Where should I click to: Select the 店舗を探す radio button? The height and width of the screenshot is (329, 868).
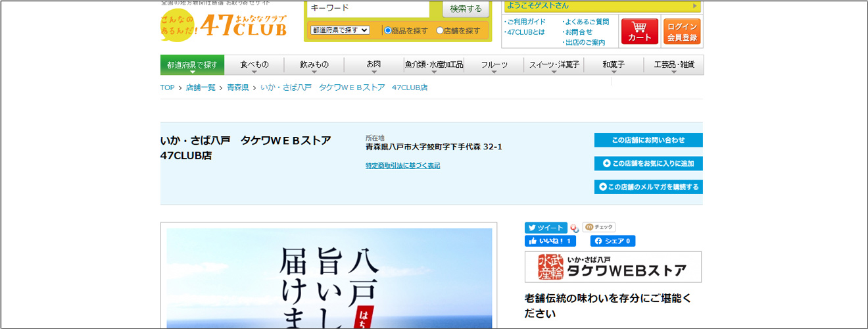(x=440, y=30)
